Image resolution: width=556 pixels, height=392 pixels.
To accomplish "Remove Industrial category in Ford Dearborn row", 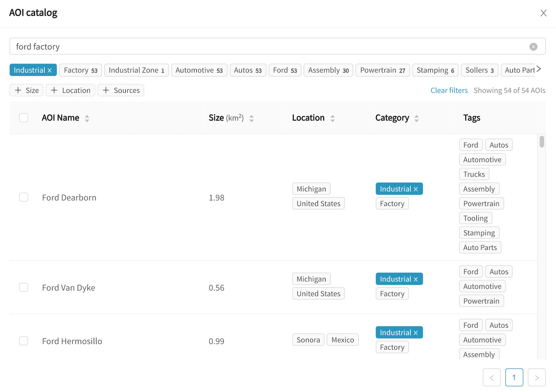I will pos(416,189).
